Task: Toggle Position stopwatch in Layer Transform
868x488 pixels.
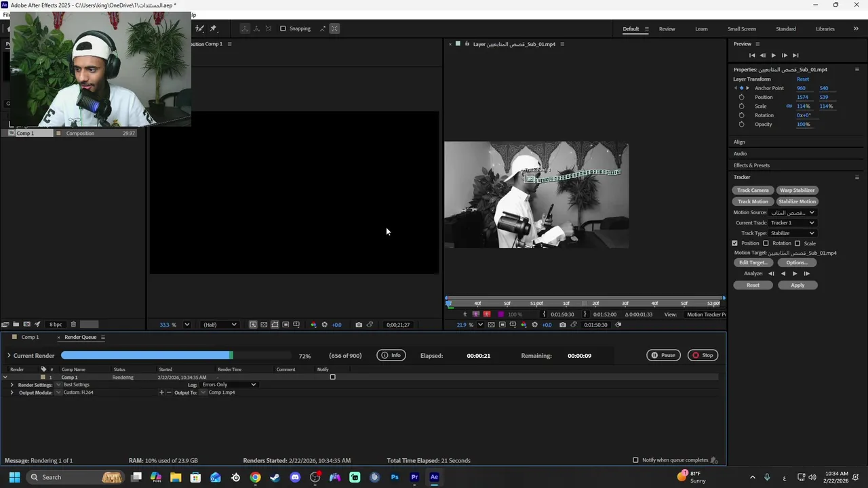Action: (x=741, y=97)
